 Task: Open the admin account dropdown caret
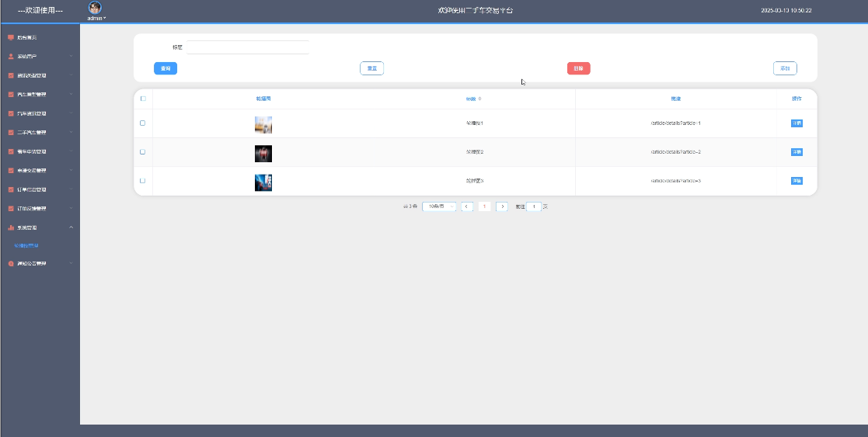[x=105, y=19]
